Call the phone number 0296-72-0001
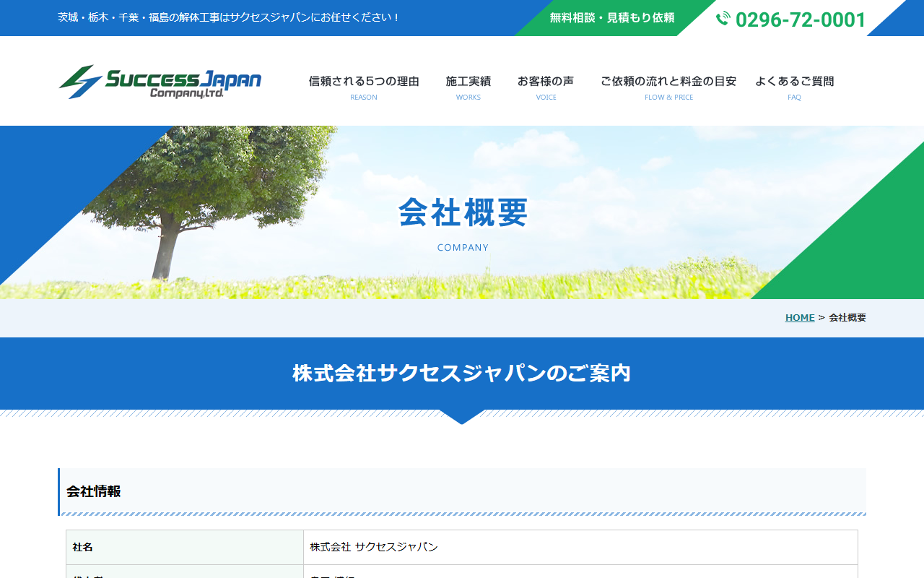The width and height of the screenshot is (924, 578). (801, 20)
